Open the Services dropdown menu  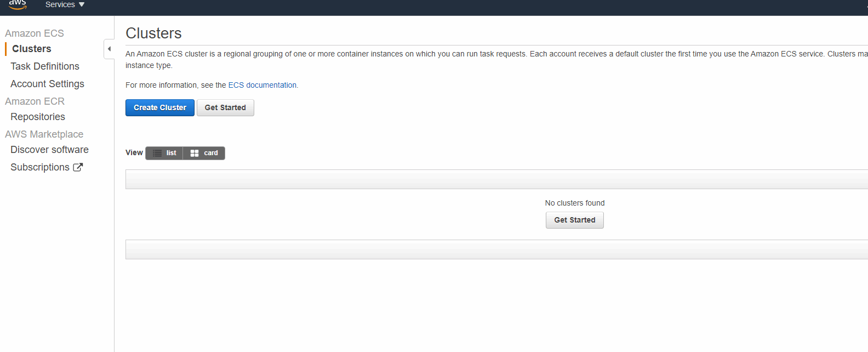click(65, 5)
